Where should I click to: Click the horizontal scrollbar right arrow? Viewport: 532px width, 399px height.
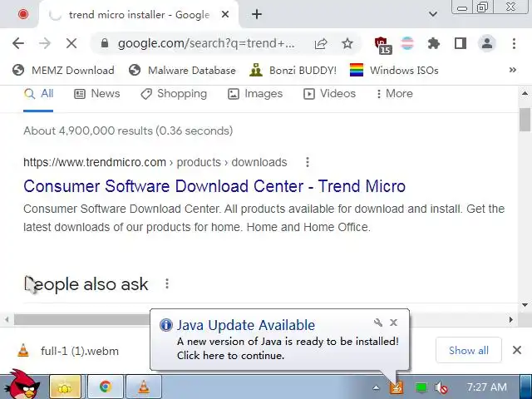pos(511,319)
